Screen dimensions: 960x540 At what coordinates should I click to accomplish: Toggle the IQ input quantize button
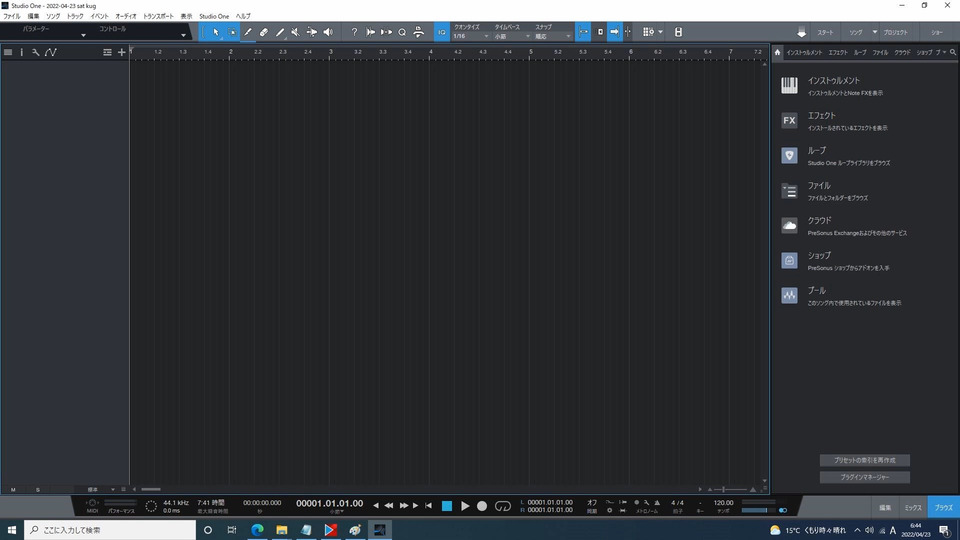[441, 32]
